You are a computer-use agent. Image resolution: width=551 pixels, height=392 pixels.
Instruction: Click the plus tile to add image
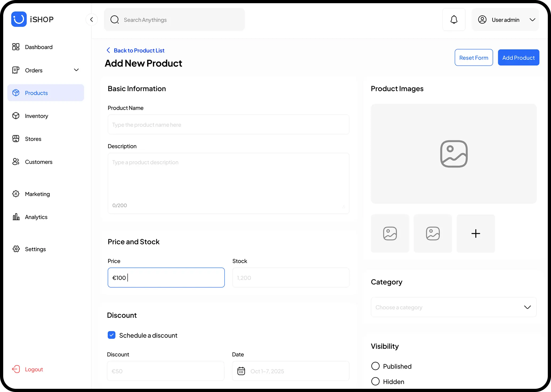click(476, 234)
